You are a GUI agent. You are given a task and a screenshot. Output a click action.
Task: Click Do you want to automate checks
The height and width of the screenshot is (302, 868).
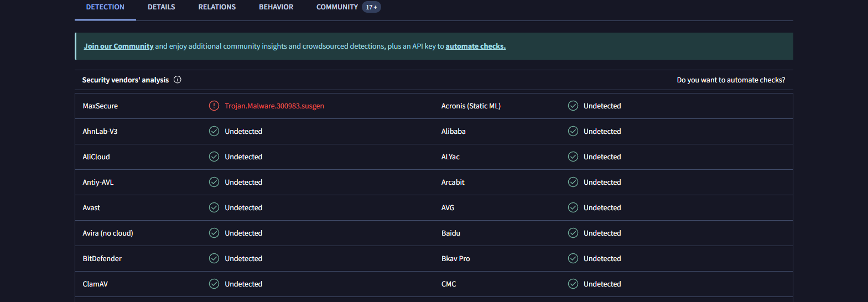tap(731, 80)
